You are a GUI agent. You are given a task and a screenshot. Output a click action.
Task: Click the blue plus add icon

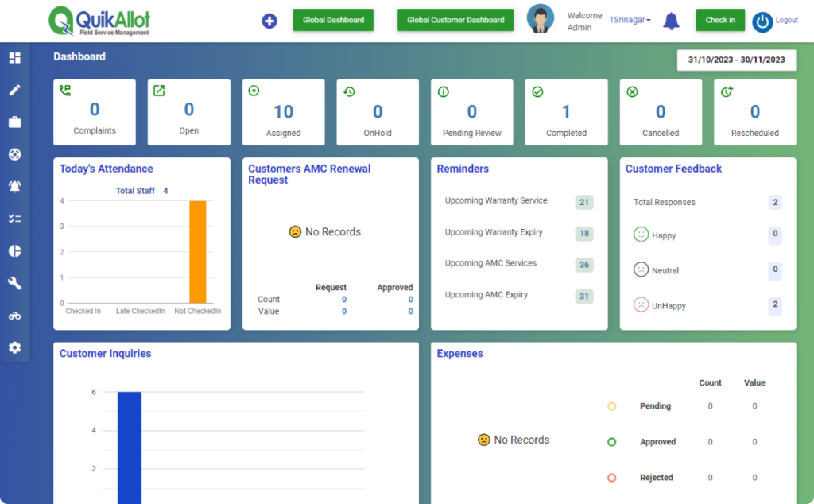tap(269, 21)
